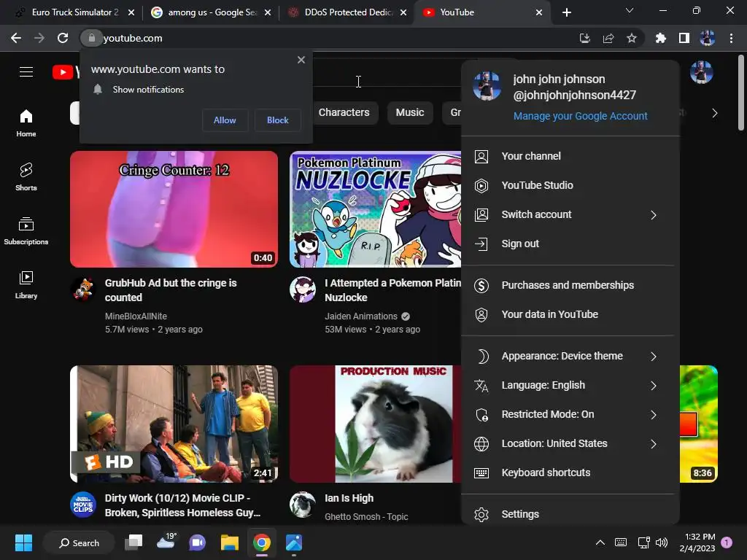Open Subscriptions in the sidebar
Viewport: 747px width, 560px height.
26,231
